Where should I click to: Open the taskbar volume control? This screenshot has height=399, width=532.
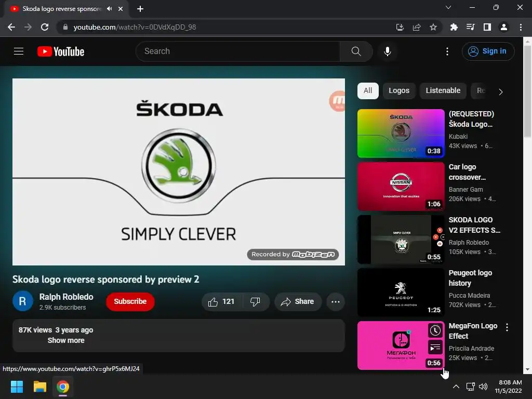(x=483, y=387)
